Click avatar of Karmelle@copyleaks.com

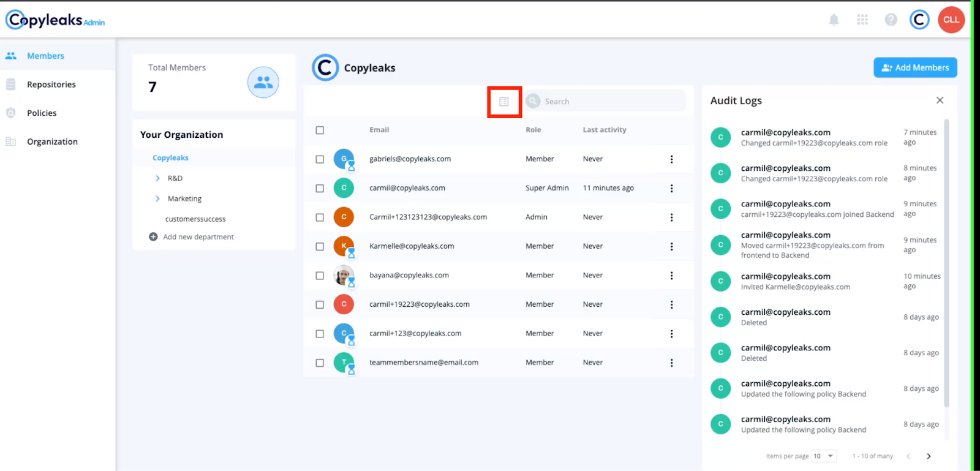(344, 246)
